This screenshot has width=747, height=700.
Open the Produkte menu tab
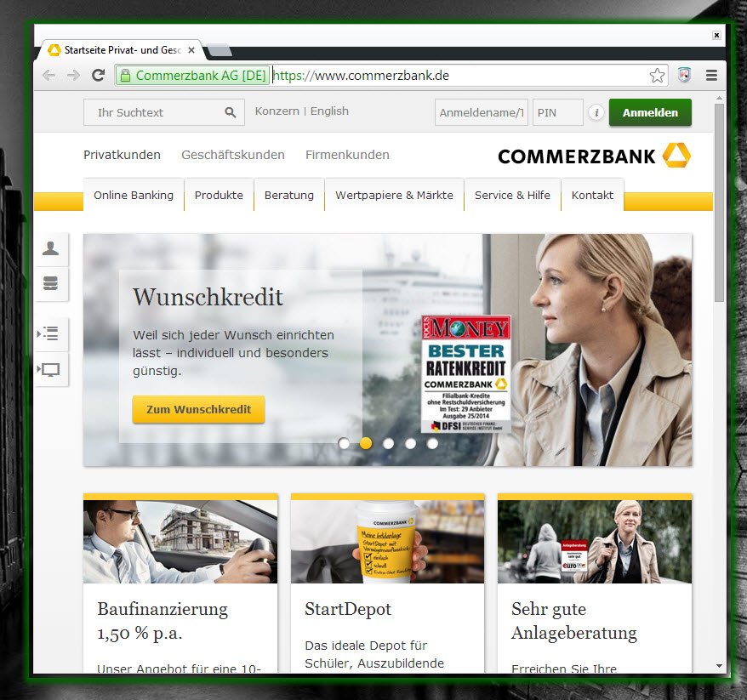coord(219,195)
